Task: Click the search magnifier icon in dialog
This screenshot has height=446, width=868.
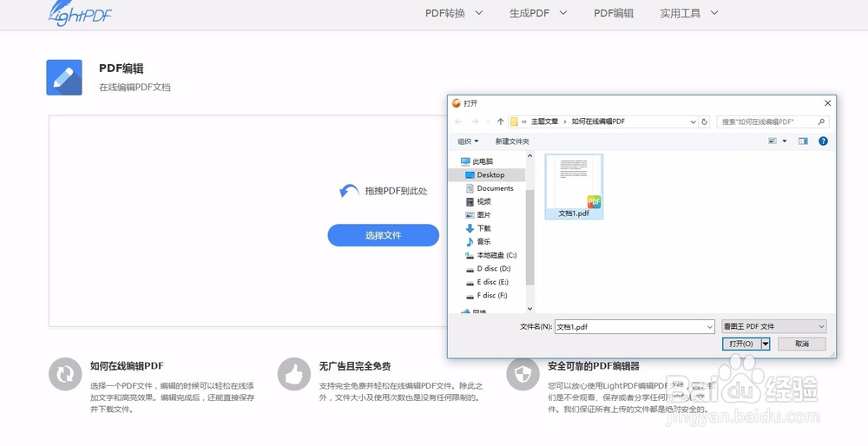Action: pyautogui.click(x=821, y=121)
